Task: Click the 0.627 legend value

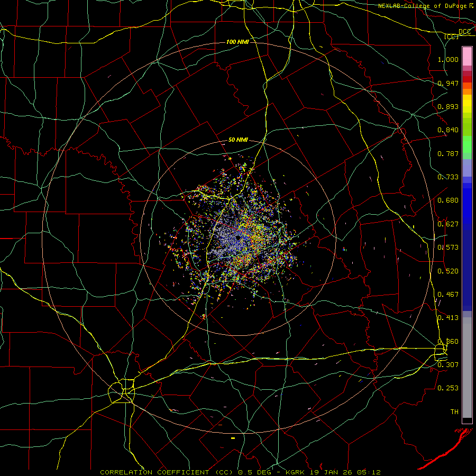Action: click(x=448, y=224)
